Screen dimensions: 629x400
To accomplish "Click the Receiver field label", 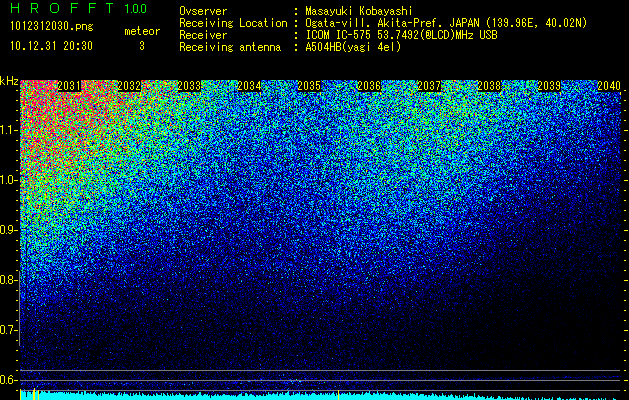I will [203, 35].
